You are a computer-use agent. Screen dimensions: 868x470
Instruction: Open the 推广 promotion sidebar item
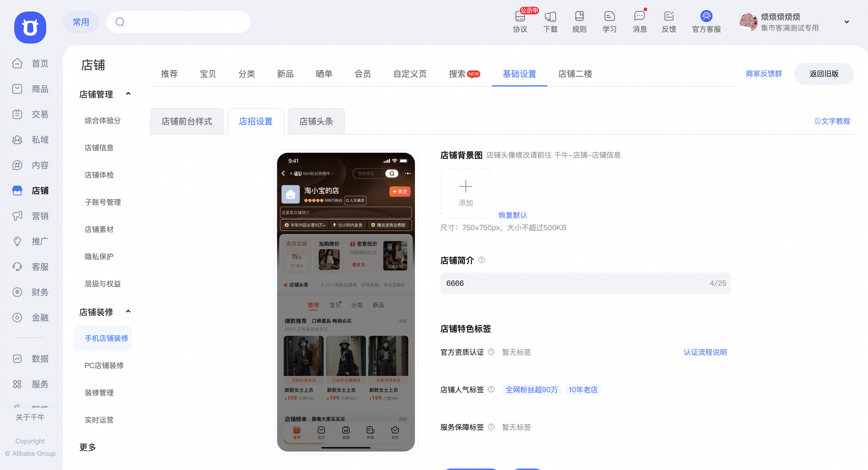30,241
